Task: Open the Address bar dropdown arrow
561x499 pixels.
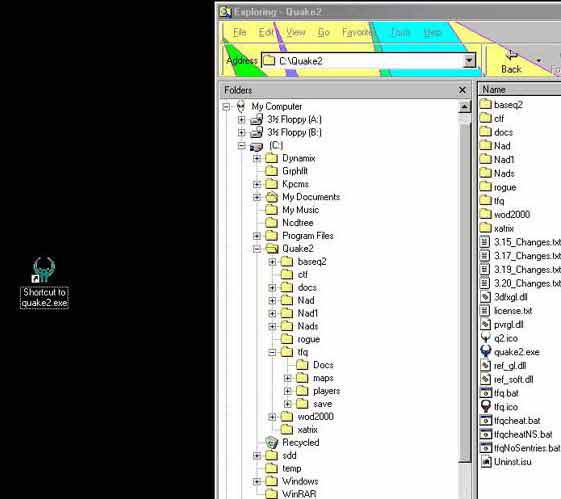Action: (x=469, y=60)
